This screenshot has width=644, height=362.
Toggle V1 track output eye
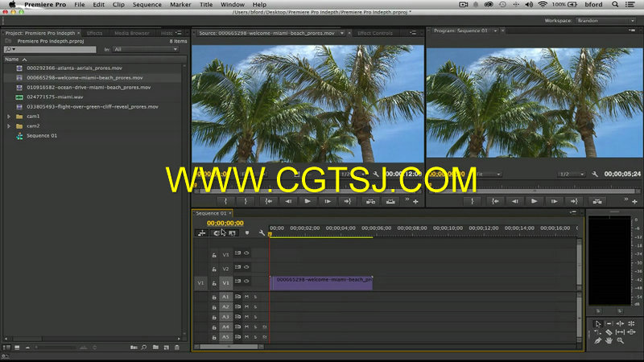click(246, 281)
